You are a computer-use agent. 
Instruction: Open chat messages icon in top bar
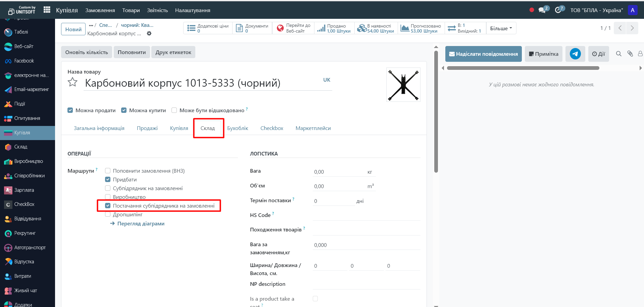click(x=542, y=10)
